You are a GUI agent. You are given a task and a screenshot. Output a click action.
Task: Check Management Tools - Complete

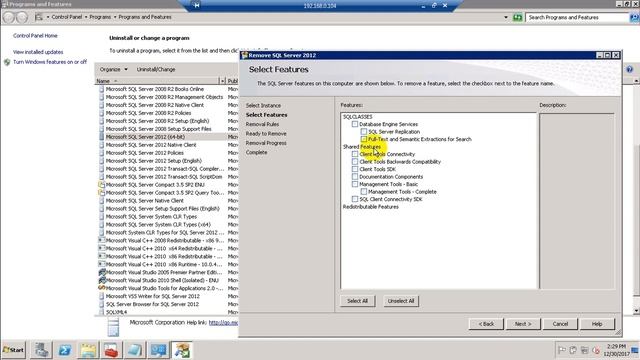tap(364, 191)
